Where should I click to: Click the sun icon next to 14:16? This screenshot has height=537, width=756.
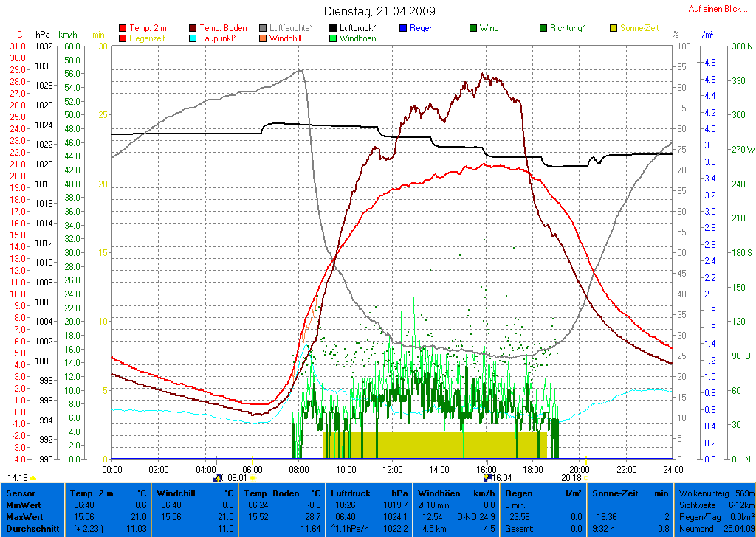tap(33, 478)
